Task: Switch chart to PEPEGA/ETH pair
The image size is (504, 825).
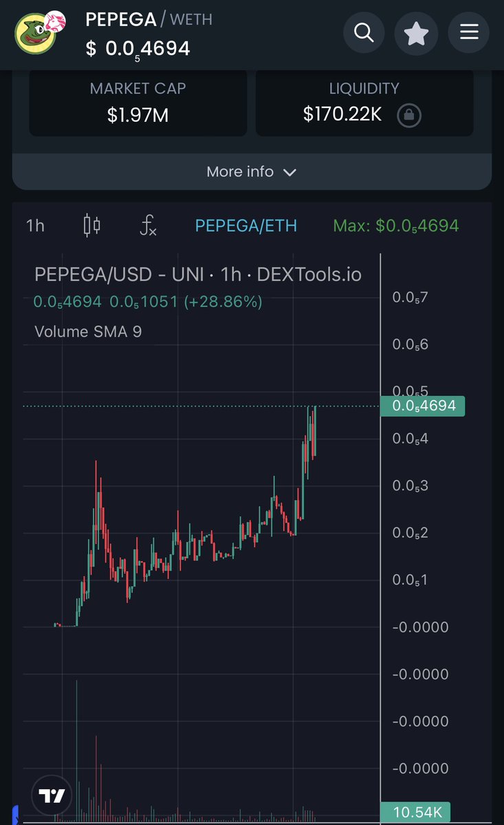Action: tap(246, 225)
